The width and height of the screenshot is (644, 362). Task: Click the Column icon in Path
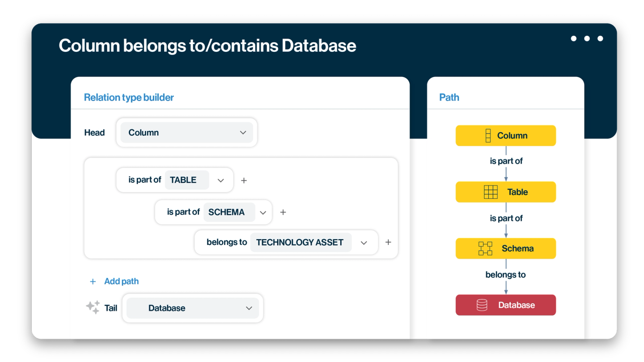point(488,135)
